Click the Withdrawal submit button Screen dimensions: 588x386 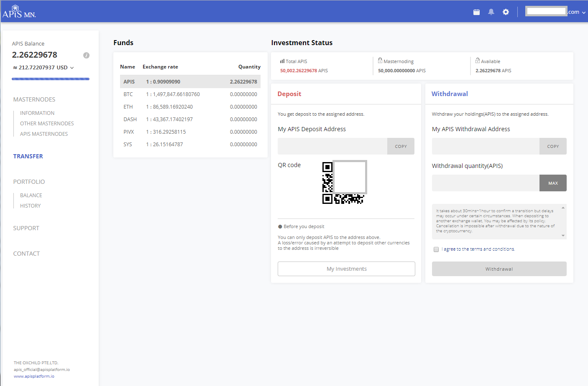pyautogui.click(x=499, y=269)
